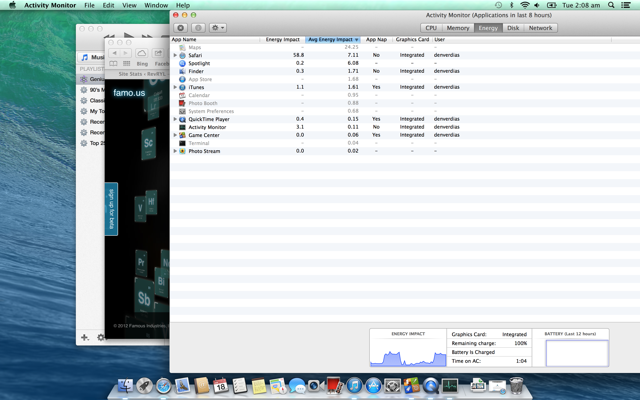Open Safari's reading list book icon
The height and width of the screenshot is (400, 640).
pyautogui.click(x=113, y=64)
